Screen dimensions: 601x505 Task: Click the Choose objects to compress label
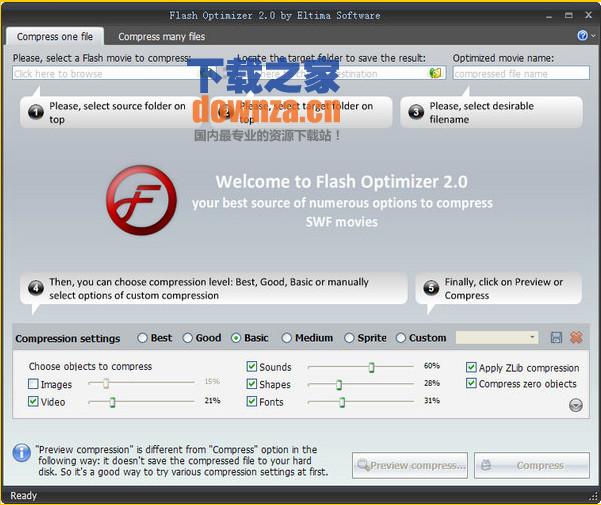tap(90, 366)
